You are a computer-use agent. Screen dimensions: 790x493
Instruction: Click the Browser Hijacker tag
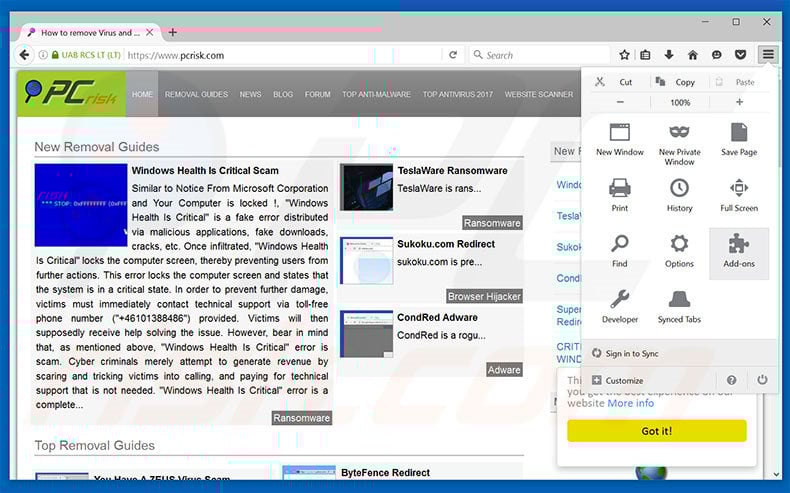tap(484, 296)
